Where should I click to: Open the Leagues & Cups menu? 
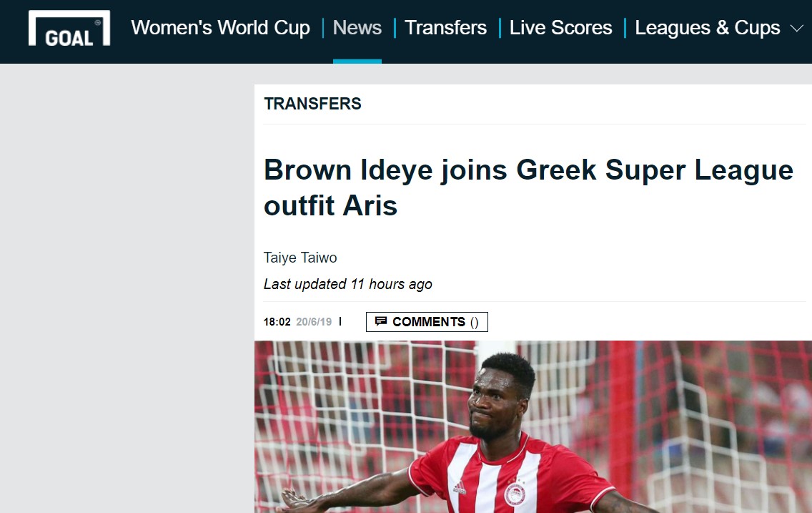708,28
